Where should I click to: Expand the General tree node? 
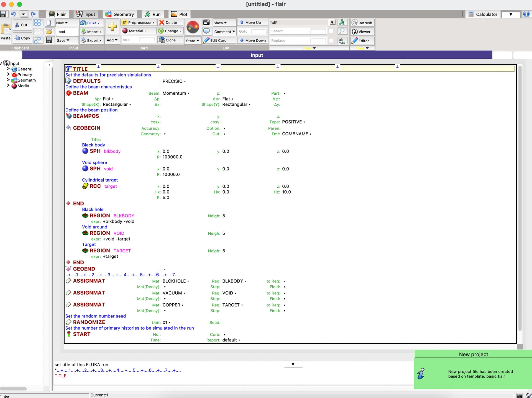(8, 69)
